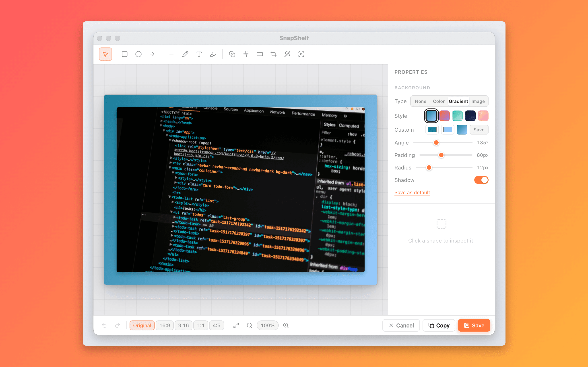Select the crop tool
588x367 pixels.
(x=274, y=54)
